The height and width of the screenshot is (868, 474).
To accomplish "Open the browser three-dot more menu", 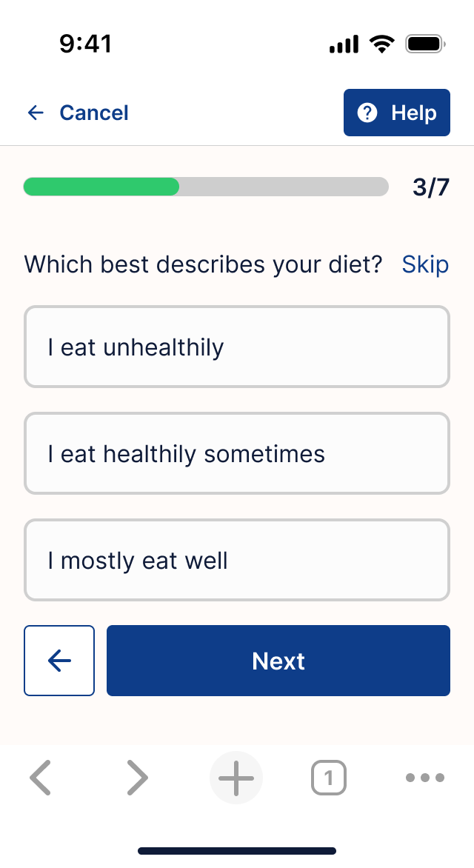I will pos(425,778).
